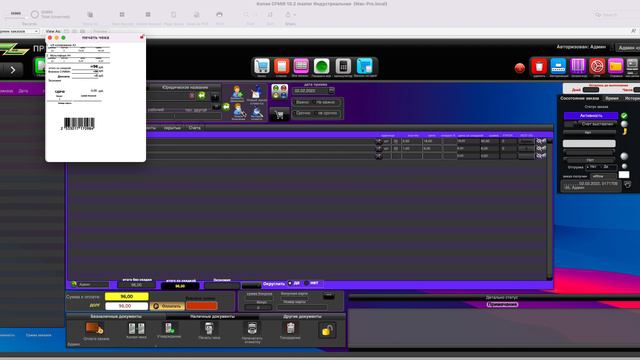Open the calculator icon in top toolbar
The image size is (640, 360).
click(x=343, y=66)
